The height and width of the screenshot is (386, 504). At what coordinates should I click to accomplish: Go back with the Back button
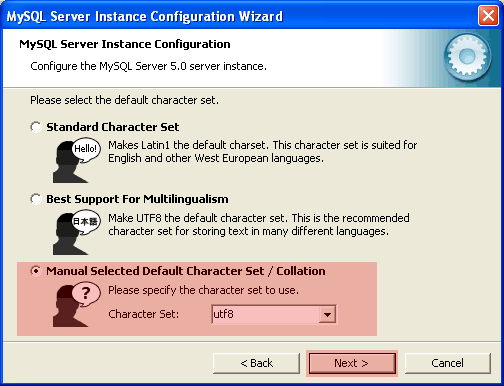[x=256, y=363]
